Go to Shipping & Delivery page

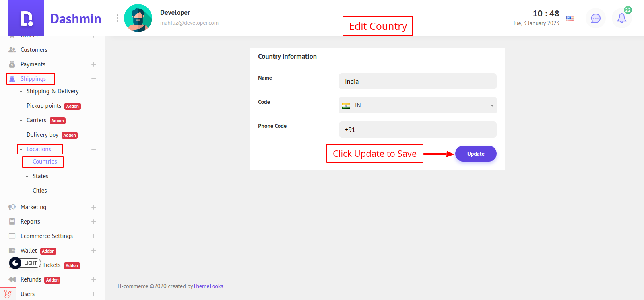(52, 91)
